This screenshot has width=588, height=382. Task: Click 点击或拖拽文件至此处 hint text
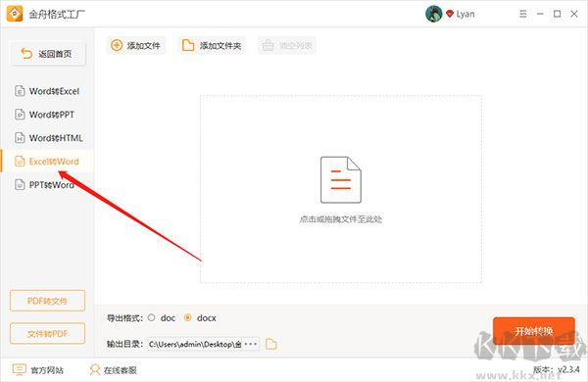340,219
